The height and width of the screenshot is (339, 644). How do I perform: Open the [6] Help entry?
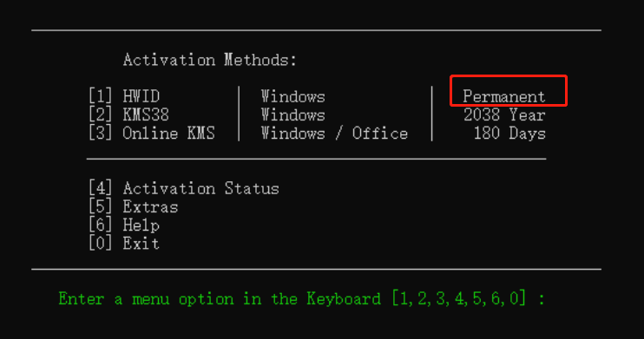click(x=124, y=225)
